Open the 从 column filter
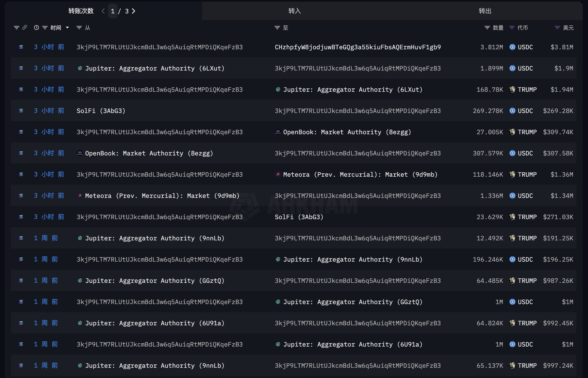This screenshot has width=588, height=378. click(x=79, y=28)
